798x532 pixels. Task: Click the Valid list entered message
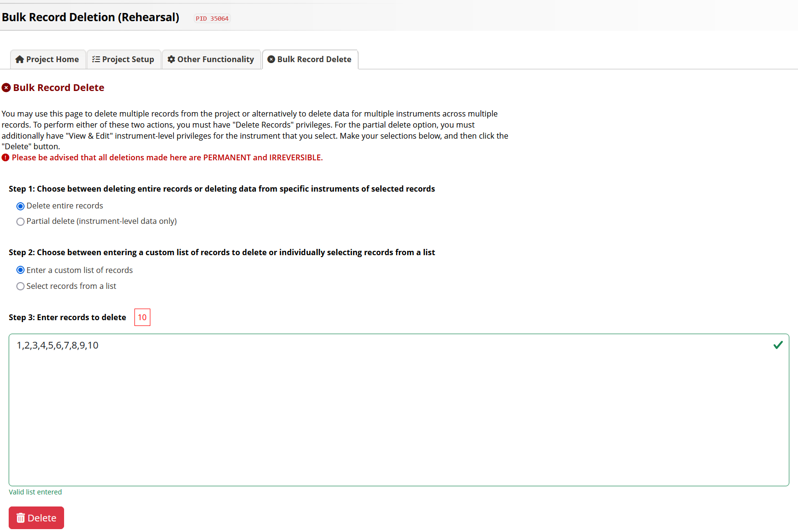coord(35,492)
